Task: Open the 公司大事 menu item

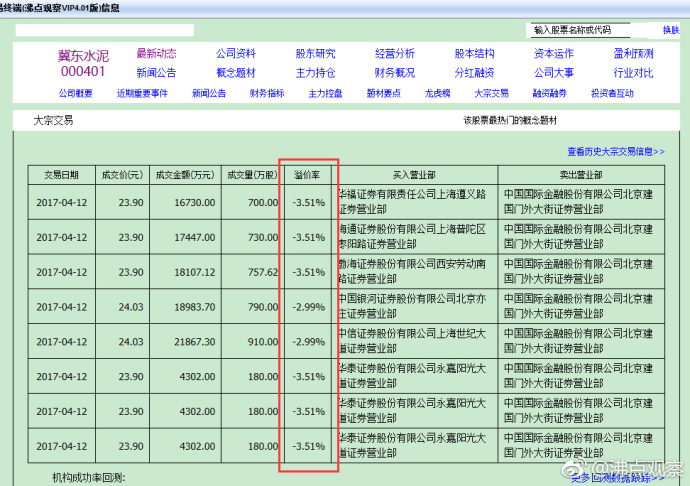Action: coord(554,73)
